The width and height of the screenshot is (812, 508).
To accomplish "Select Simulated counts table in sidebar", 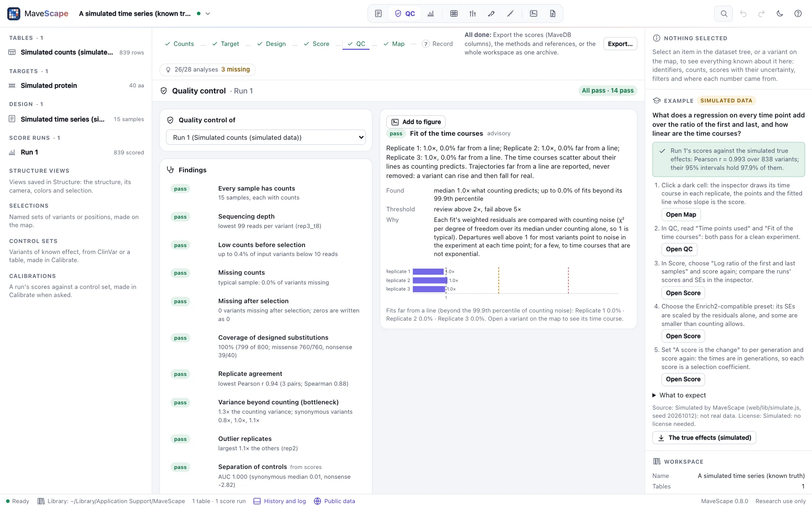I will coord(76,52).
